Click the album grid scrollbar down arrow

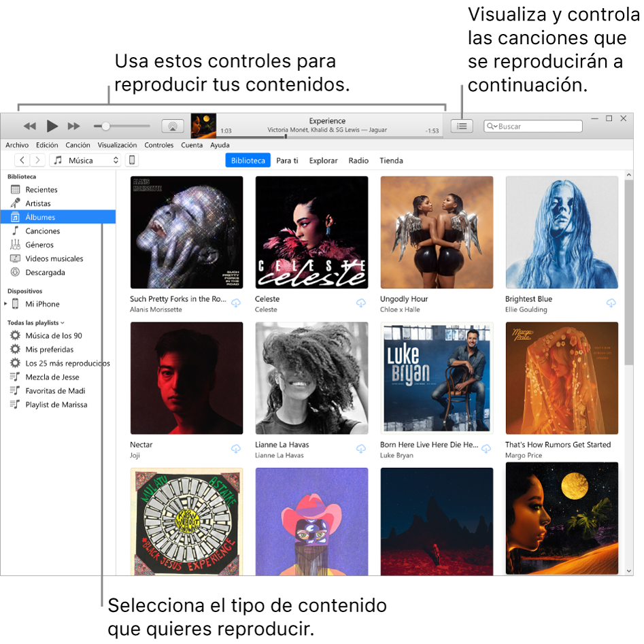point(629,571)
